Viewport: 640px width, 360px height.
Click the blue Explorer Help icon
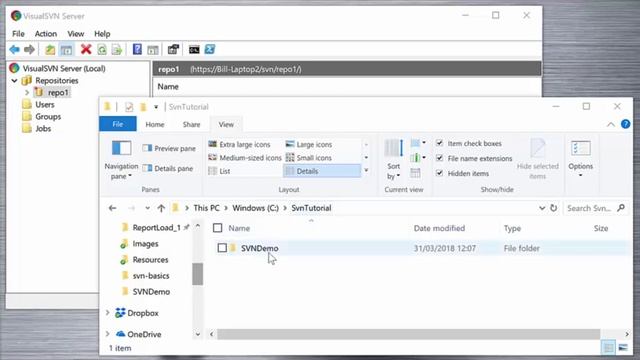tap(625, 124)
